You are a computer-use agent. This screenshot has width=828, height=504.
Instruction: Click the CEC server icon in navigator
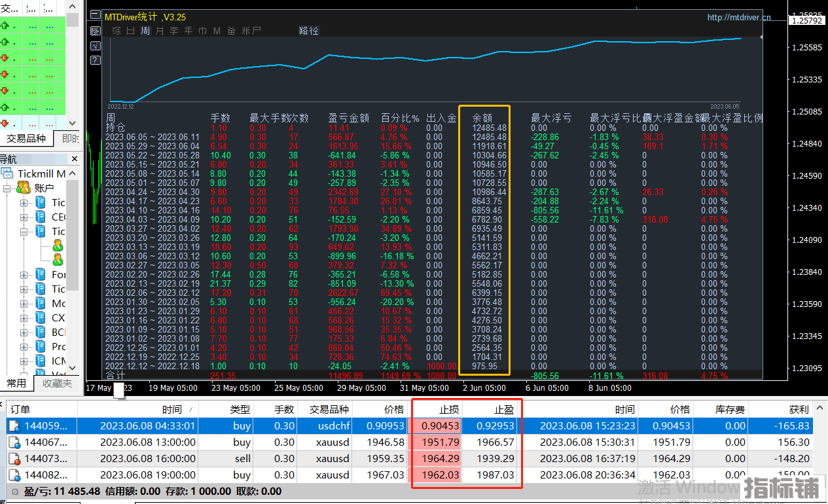(x=41, y=217)
